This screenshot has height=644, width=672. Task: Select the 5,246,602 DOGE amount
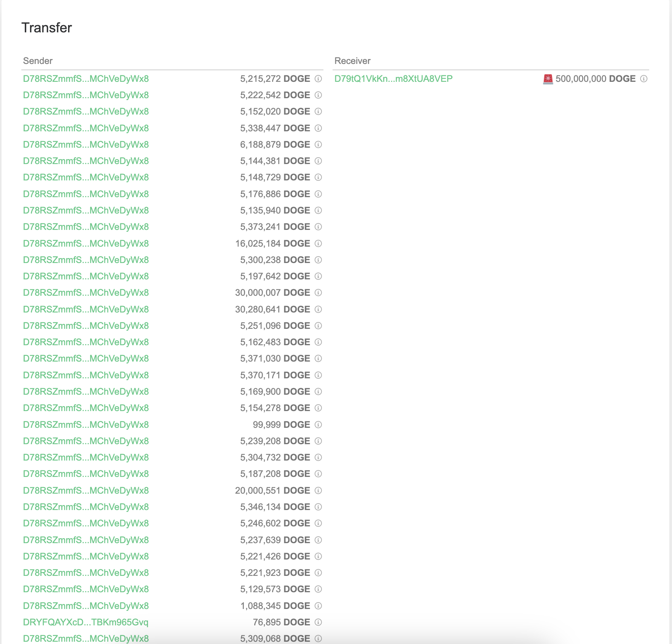(x=275, y=523)
